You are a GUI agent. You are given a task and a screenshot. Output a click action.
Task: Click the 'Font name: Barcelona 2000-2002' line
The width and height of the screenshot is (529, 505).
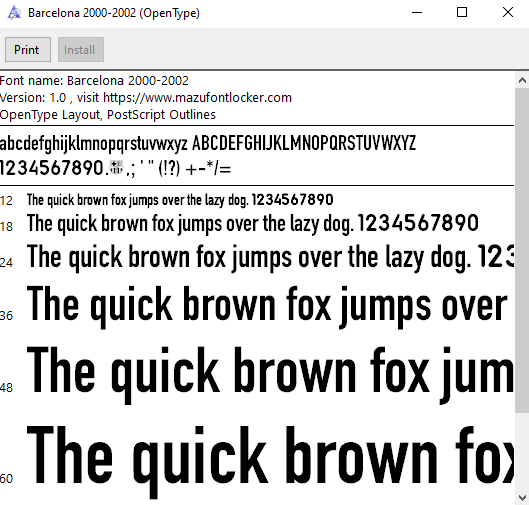94,81
